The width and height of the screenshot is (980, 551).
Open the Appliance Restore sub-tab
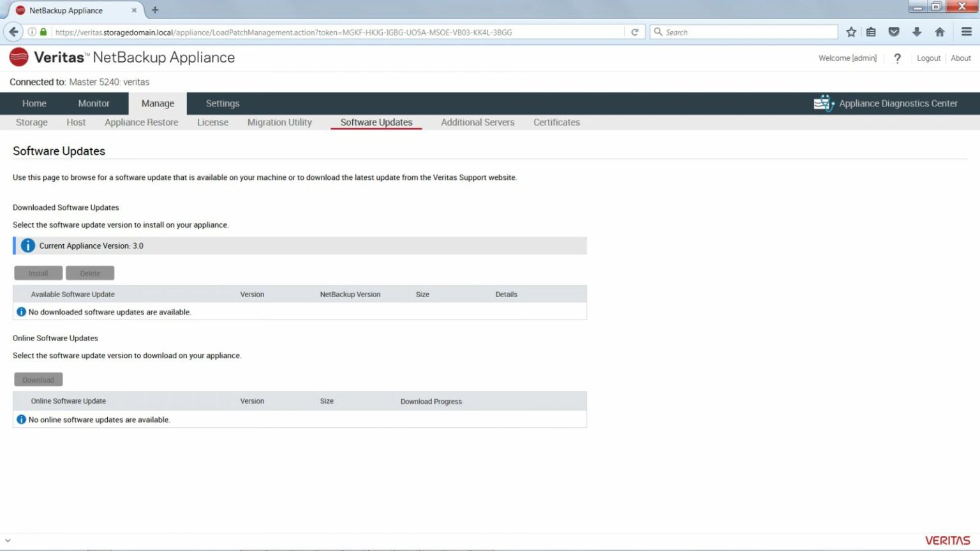tap(142, 122)
